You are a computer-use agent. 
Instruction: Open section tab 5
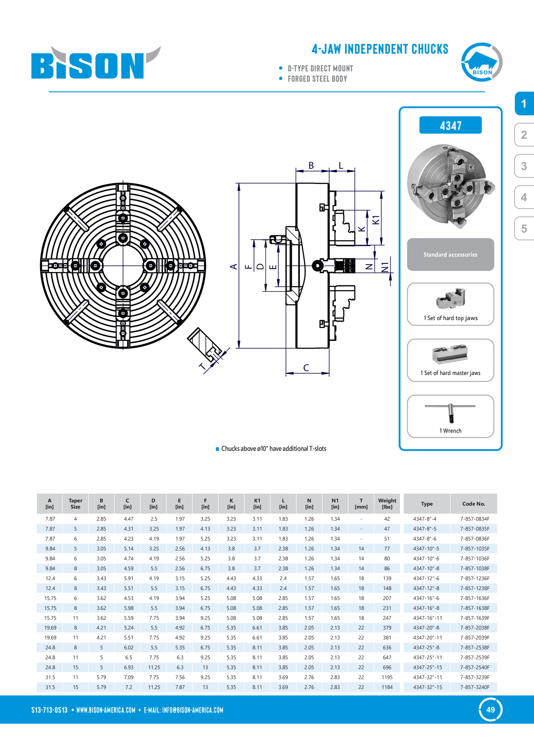pyautogui.click(x=524, y=228)
